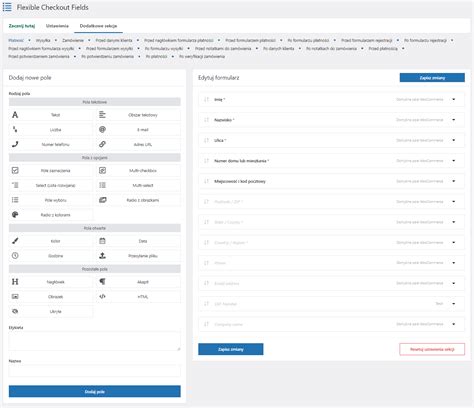Select the E-mail field type icon
Screen dimensions: 474x408
[102, 130]
